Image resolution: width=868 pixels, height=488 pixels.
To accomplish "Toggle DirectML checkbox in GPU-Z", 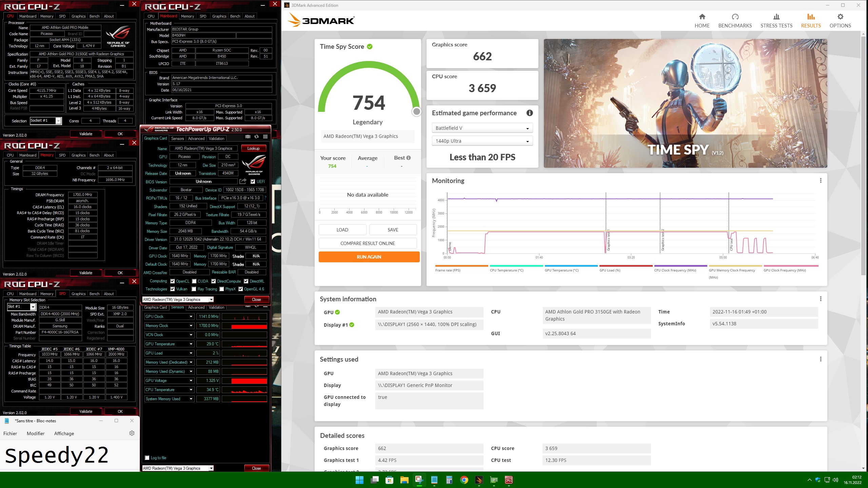I will coord(246,281).
